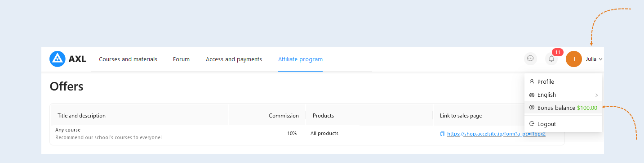This screenshot has height=163, width=644.
Task: Click the red 11 notification badge
Action: [557, 52]
